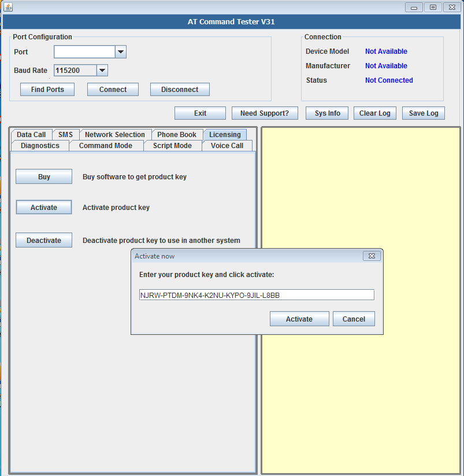Click the Disconnect button
This screenshot has width=464, height=476.
tap(180, 89)
